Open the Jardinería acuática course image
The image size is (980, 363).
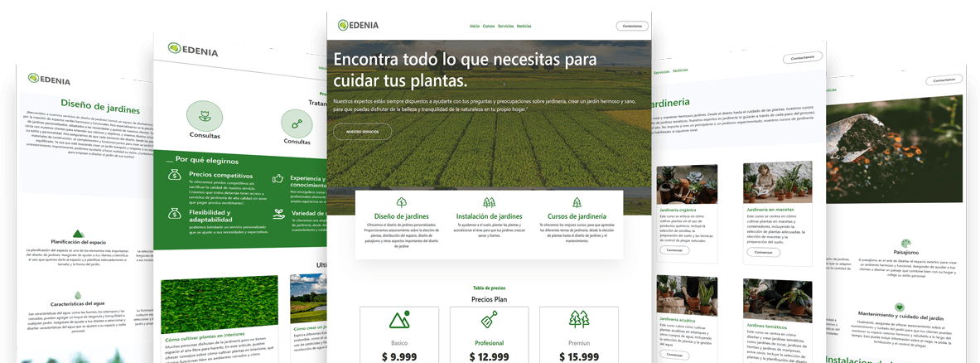(686, 296)
